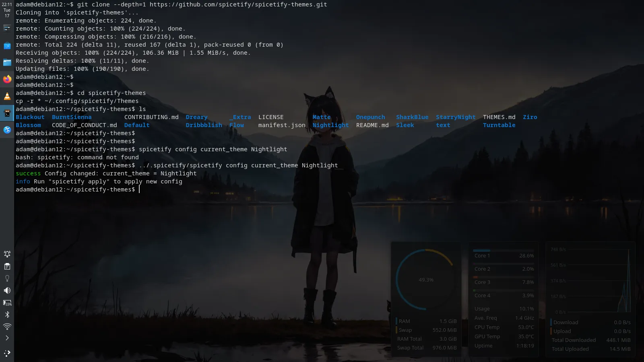Click the Uptime 1:18:19 row
Viewport: 644px width, 362px height.
[x=504, y=346]
